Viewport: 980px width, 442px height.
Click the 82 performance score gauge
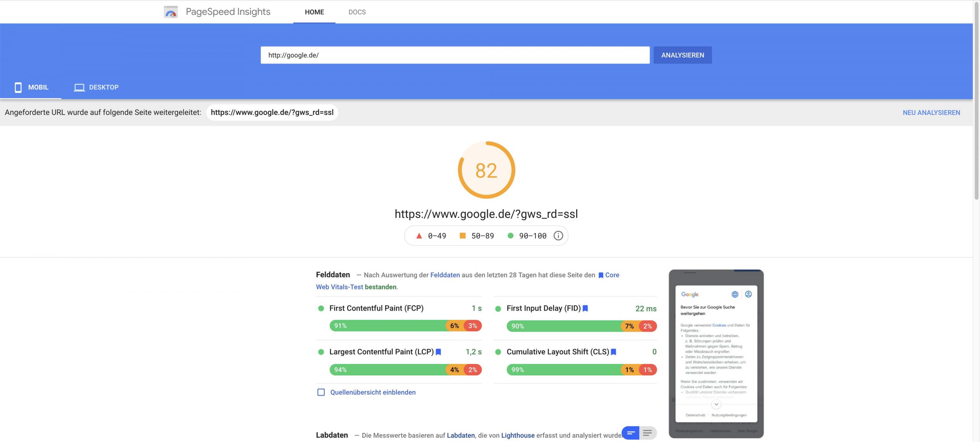pos(486,170)
